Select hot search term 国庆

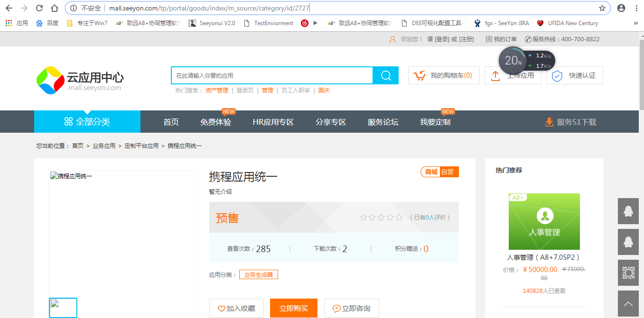(324, 91)
